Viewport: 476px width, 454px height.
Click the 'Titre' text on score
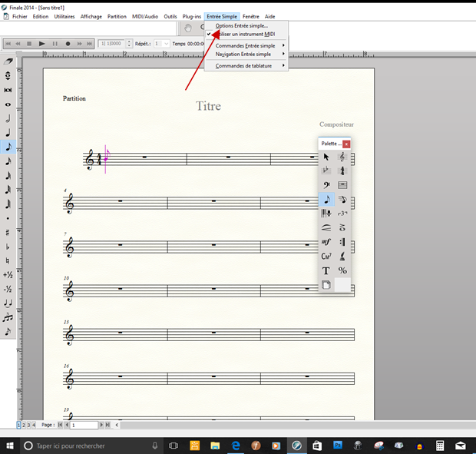coord(208,106)
